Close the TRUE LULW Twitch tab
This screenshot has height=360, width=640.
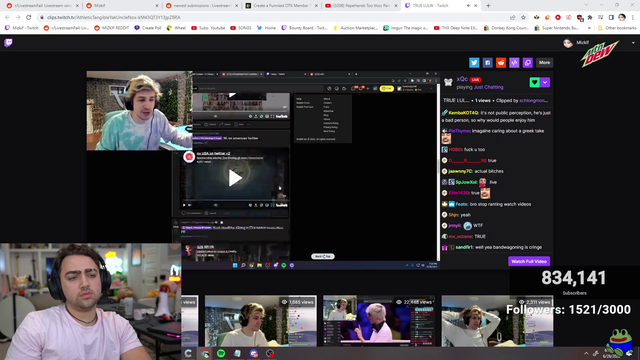pos(476,6)
